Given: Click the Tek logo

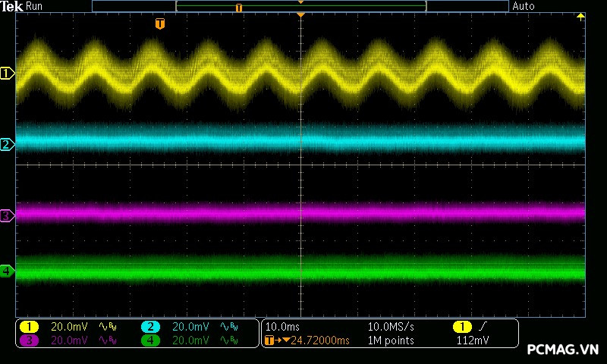Looking at the screenshot, I should pos(11,6).
